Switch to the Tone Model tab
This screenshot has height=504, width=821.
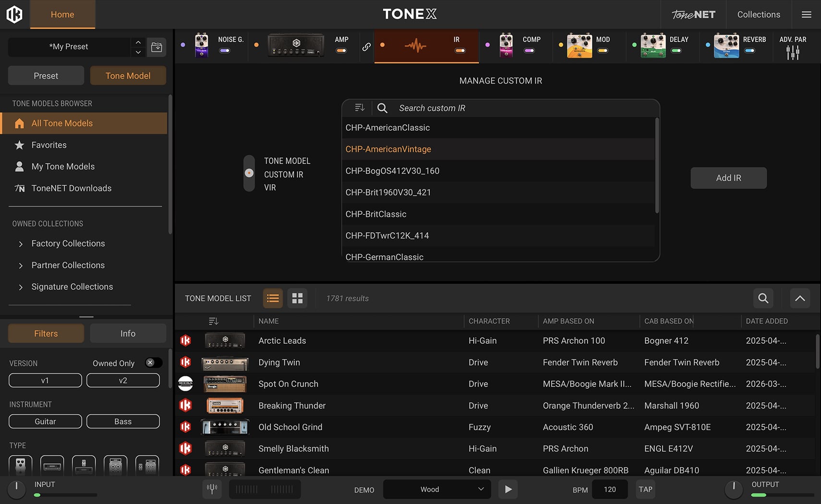coord(128,76)
